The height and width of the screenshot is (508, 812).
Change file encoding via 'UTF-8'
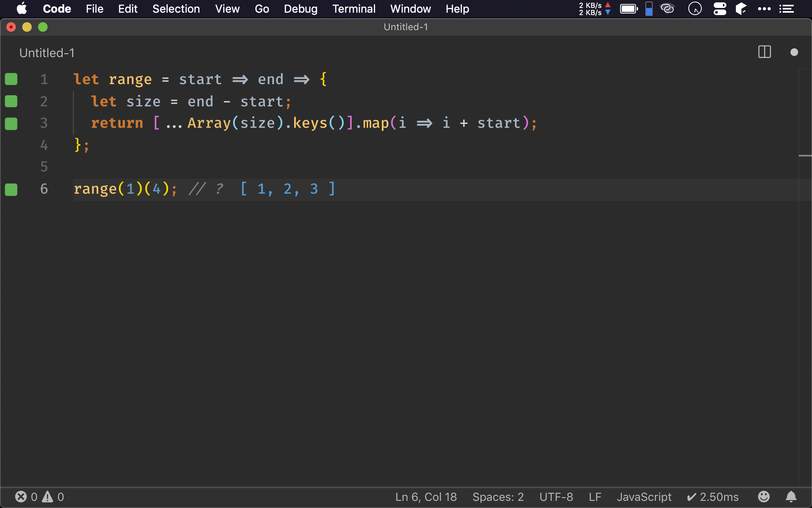tap(556, 497)
